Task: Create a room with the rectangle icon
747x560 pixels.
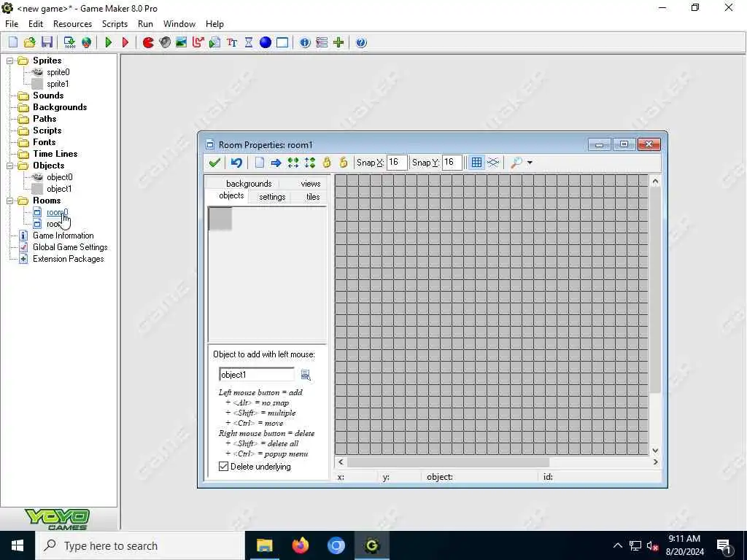Action: click(x=282, y=42)
